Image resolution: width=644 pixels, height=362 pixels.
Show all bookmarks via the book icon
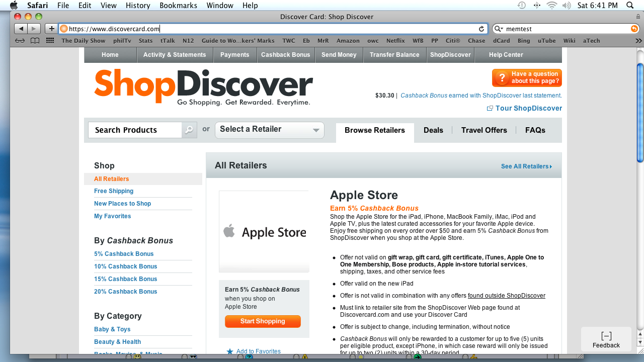pos(35,41)
